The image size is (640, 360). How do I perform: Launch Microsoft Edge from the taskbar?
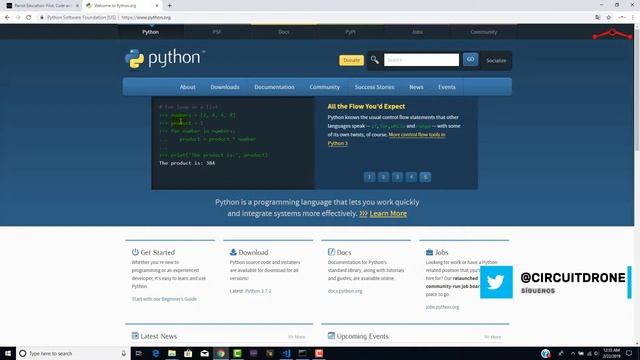tap(156, 353)
